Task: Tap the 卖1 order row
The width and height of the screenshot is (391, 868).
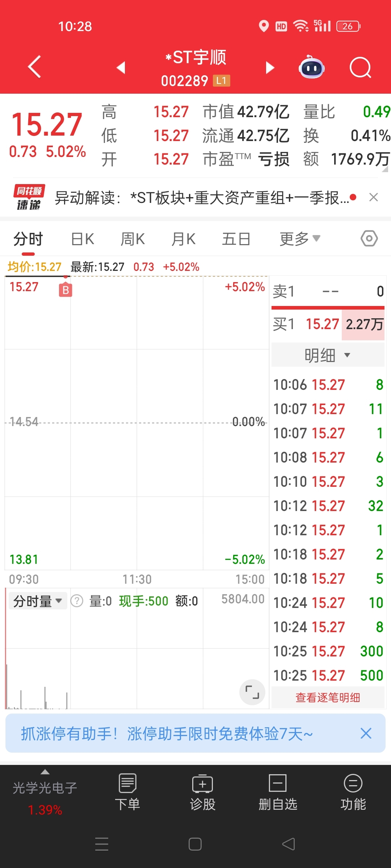Action: click(328, 291)
